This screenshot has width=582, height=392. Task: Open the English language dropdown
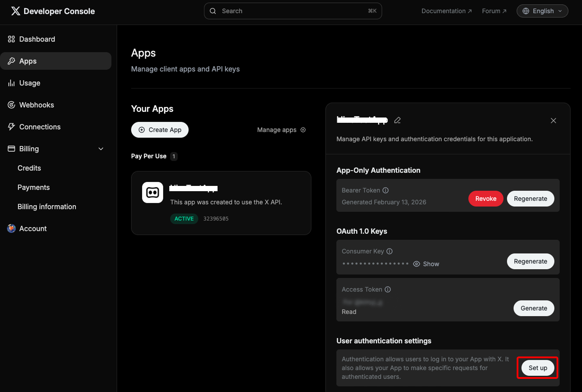point(542,11)
